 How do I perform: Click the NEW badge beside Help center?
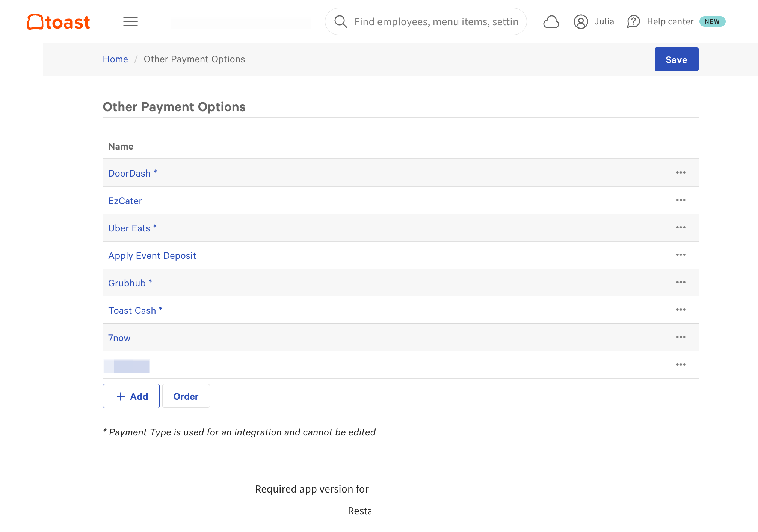(712, 22)
